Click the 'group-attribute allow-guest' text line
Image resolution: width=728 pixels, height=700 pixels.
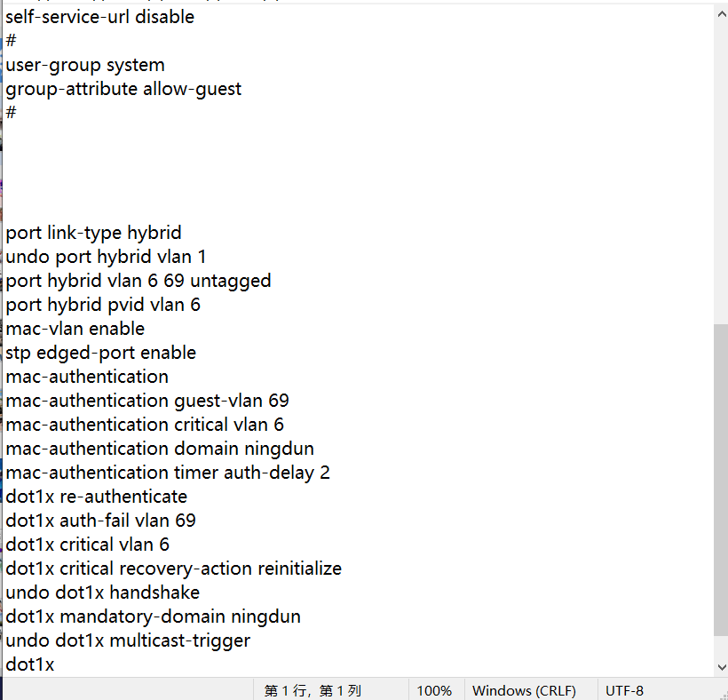point(123,89)
